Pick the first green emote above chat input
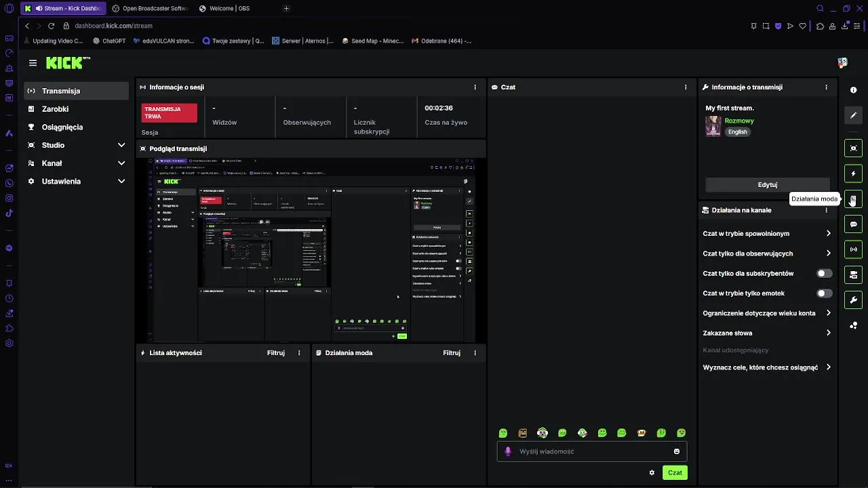The image size is (868, 488). [503, 433]
